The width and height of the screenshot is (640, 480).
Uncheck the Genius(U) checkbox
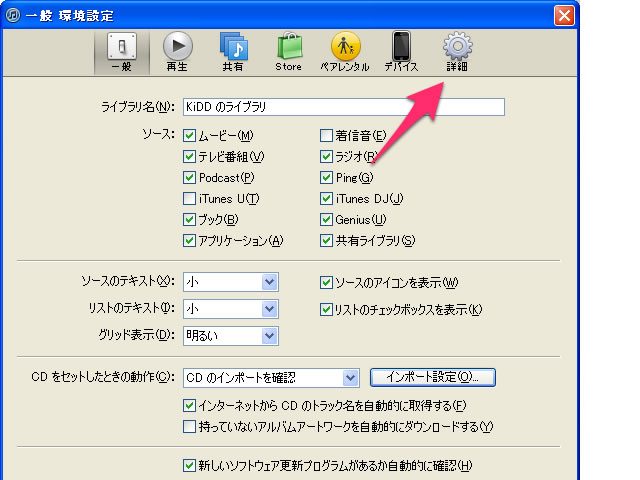(326, 220)
